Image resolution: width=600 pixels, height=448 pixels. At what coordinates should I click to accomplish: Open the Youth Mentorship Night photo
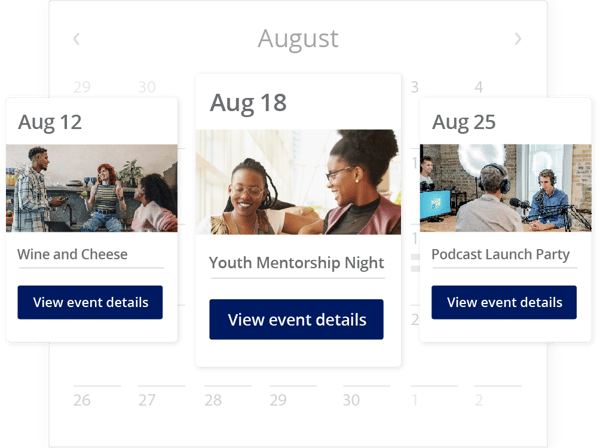[x=298, y=182]
